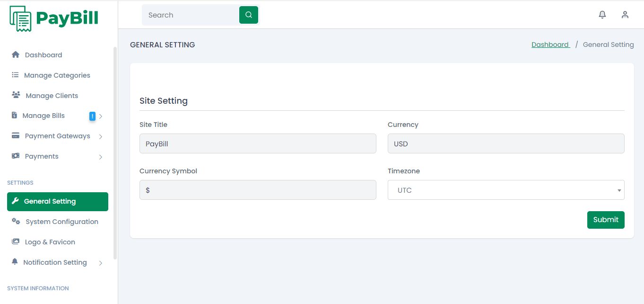Viewport: 644px width, 304px height.
Task: Select General Setting in the sidebar
Action: [58, 202]
